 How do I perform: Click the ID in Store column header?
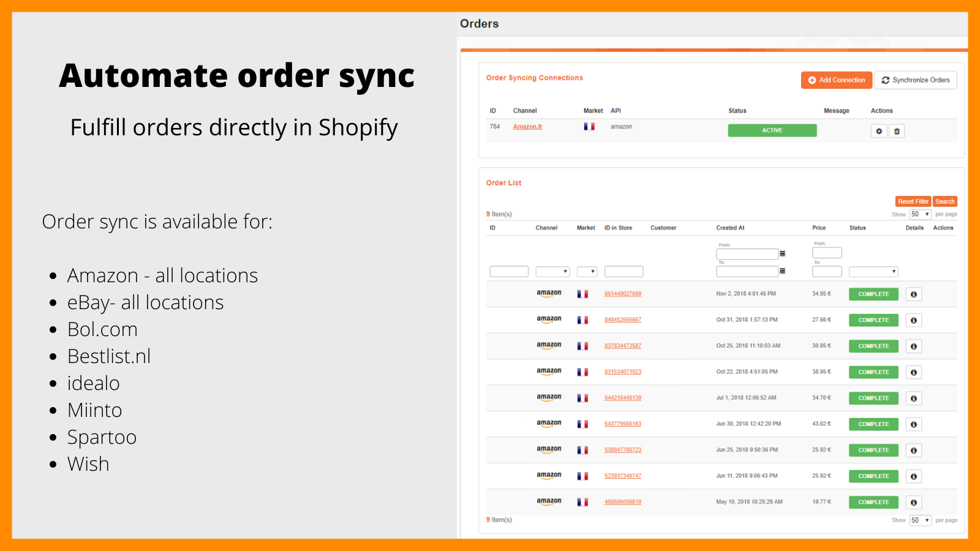[618, 228]
